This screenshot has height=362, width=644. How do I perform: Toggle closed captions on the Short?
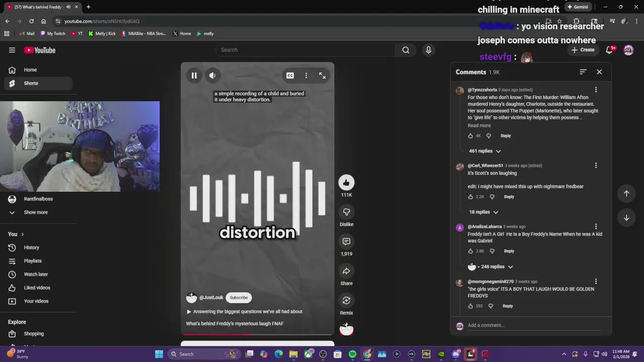click(x=290, y=75)
